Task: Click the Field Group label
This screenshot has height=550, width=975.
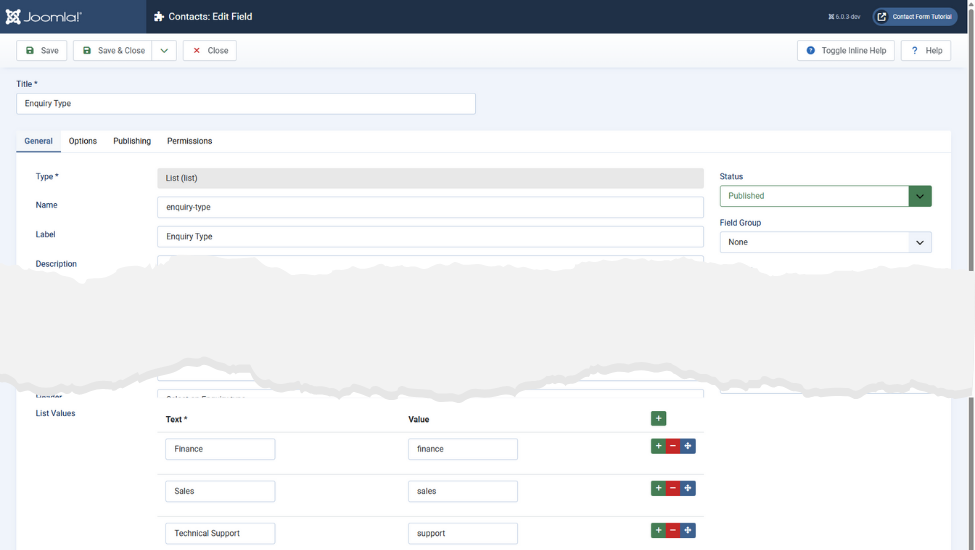Action: click(x=740, y=222)
